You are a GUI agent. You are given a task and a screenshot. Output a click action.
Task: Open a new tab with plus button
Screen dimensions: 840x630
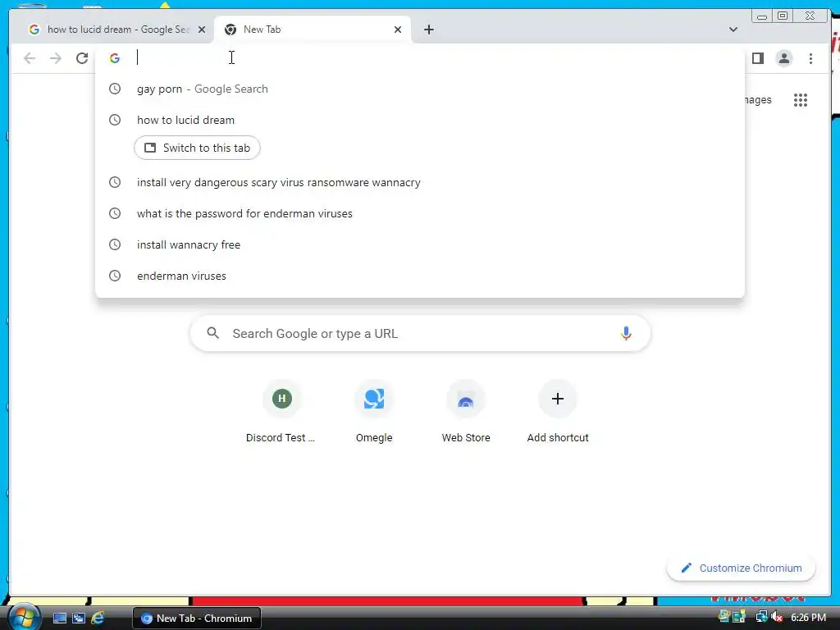pos(428,30)
